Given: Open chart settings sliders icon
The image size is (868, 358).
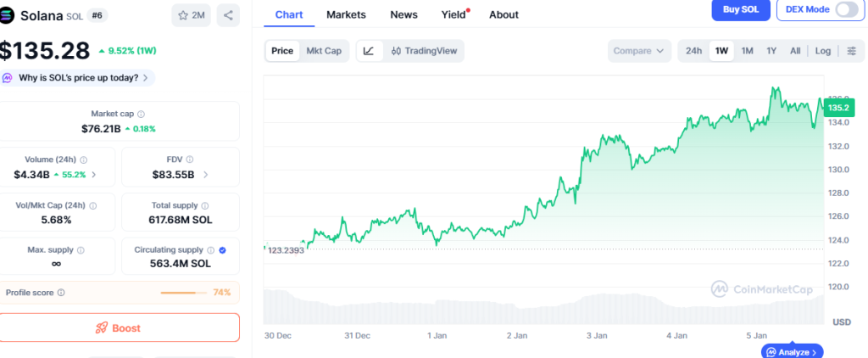Looking at the screenshot, I should point(851,51).
